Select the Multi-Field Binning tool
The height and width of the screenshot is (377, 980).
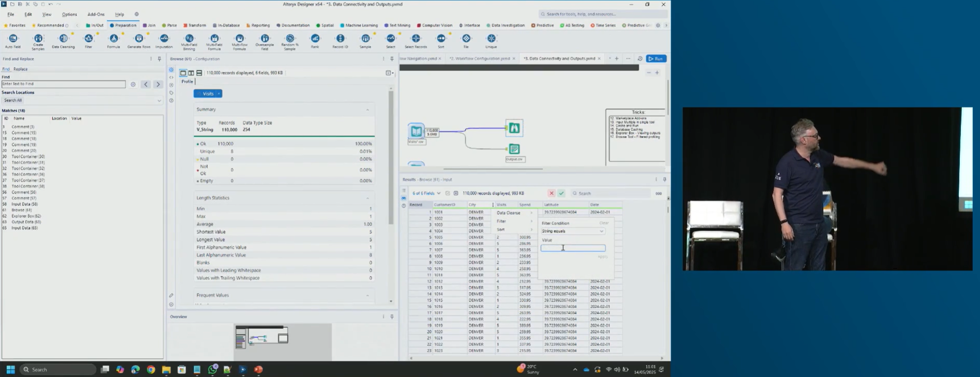(189, 42)
